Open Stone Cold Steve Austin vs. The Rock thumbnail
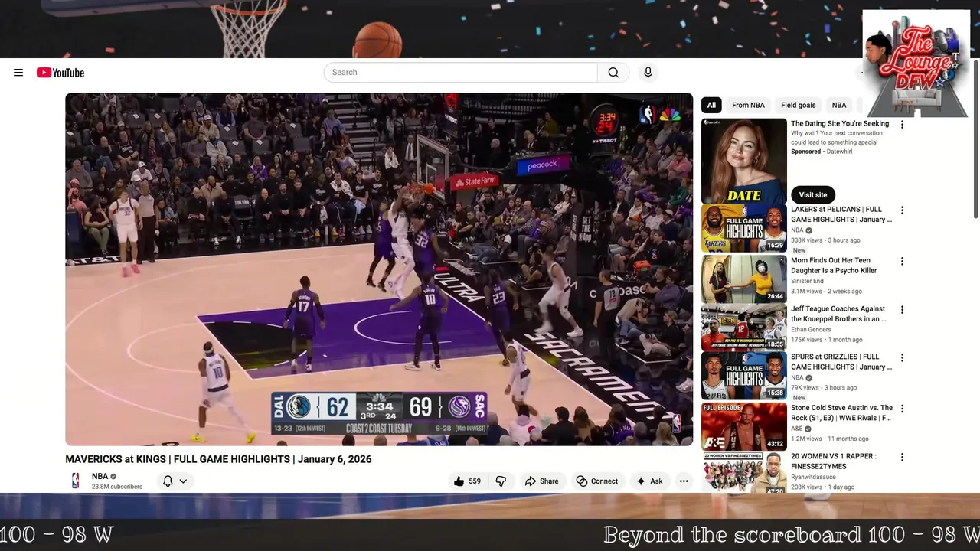980x551 pixels. [744, 426]
